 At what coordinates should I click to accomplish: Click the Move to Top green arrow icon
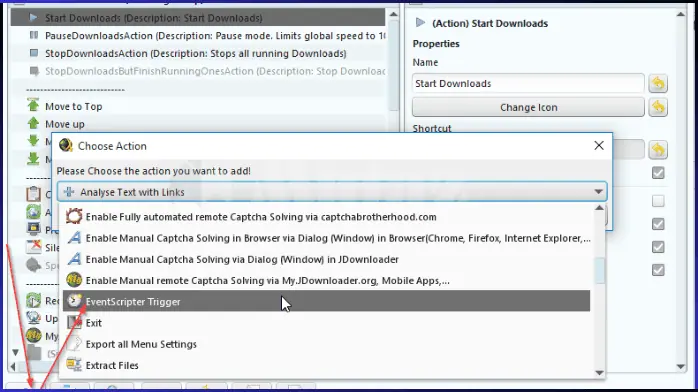[33, 105]
